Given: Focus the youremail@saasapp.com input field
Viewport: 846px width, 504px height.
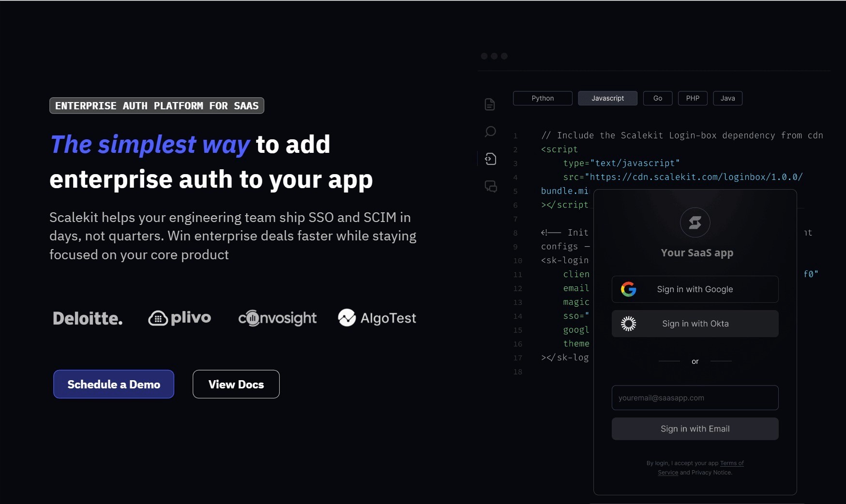Looking at the screenshot, I should [x=695, y=398].
